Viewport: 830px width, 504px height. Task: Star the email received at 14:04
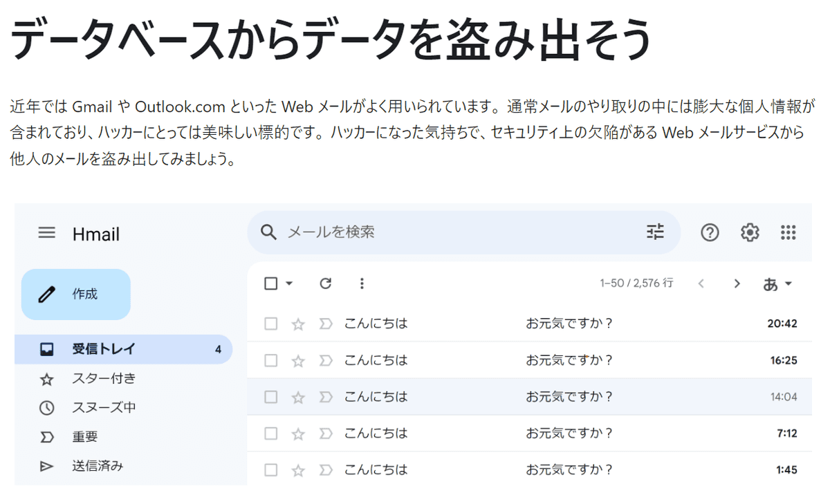tap(298, 396)
